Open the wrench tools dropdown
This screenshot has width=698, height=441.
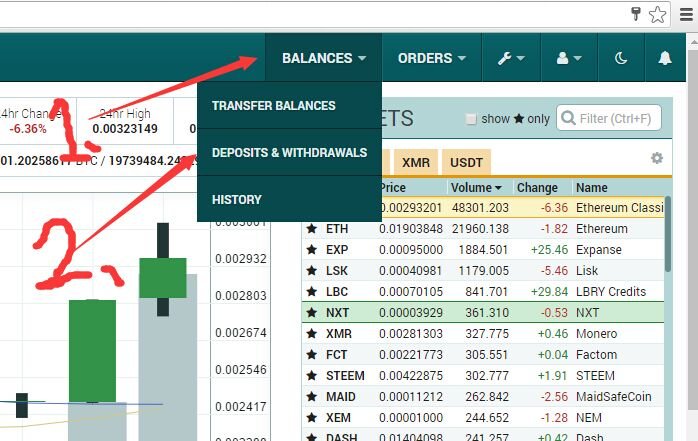(511, 58)
